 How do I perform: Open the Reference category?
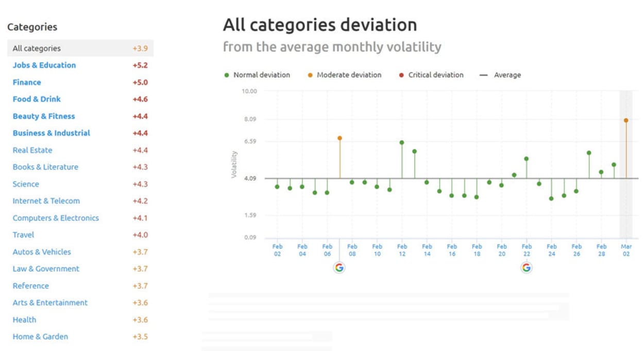point(30,286)
